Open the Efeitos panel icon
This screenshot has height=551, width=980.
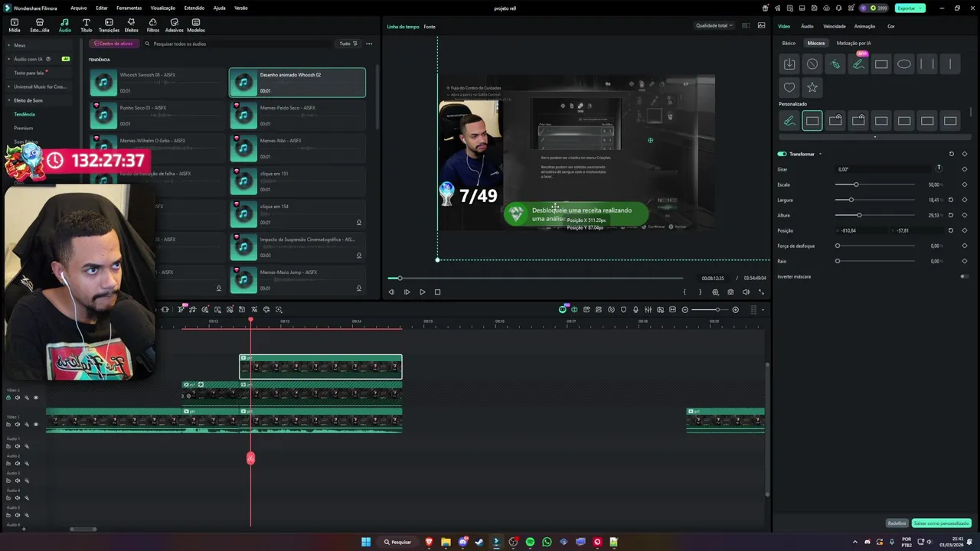[131, 25]
